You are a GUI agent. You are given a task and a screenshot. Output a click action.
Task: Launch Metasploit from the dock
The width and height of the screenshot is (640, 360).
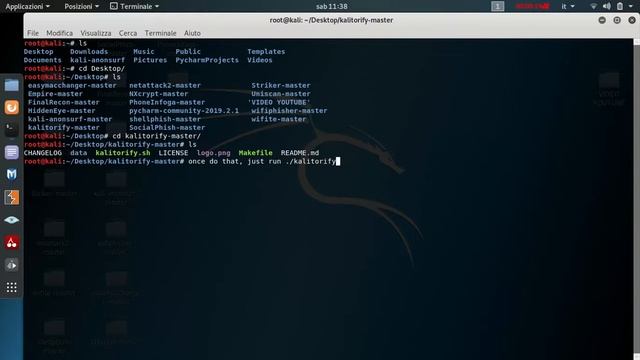[x=11, y=175]
